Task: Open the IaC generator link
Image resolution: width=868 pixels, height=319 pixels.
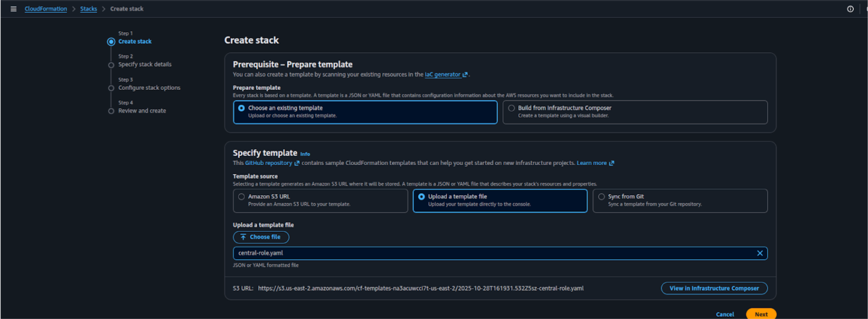Action: click(442, 74)
